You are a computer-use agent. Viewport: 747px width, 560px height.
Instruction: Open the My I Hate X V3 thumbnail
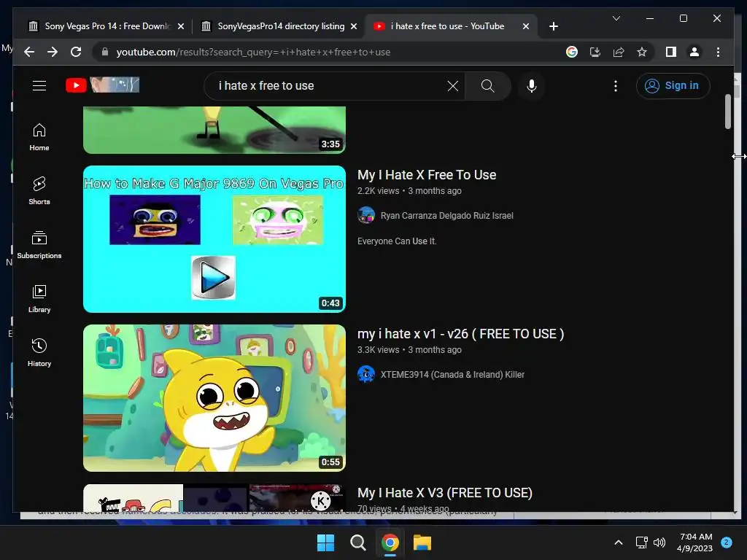click(x=214, y=498)
